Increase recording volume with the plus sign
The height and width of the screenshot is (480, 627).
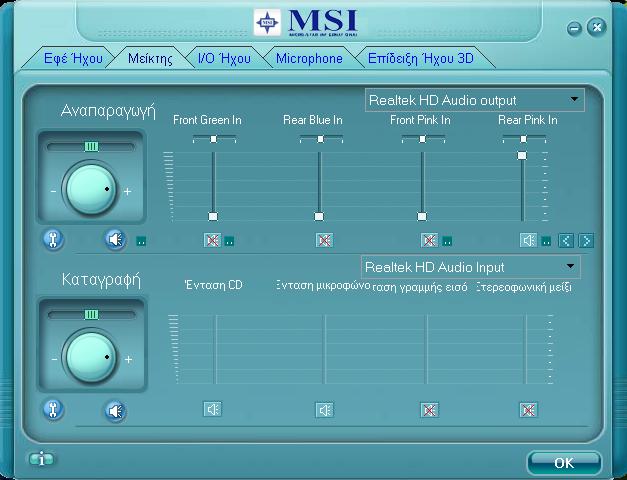128,360
